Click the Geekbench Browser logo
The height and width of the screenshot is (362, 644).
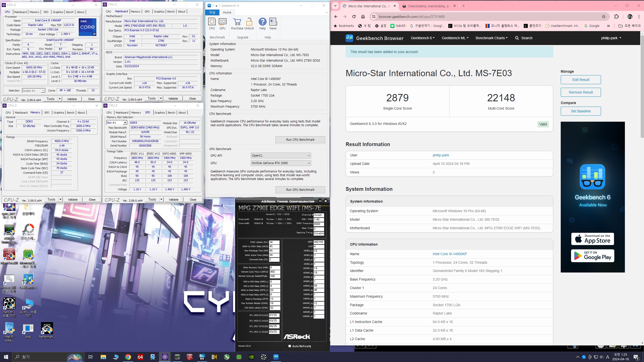tap(374, 38)
